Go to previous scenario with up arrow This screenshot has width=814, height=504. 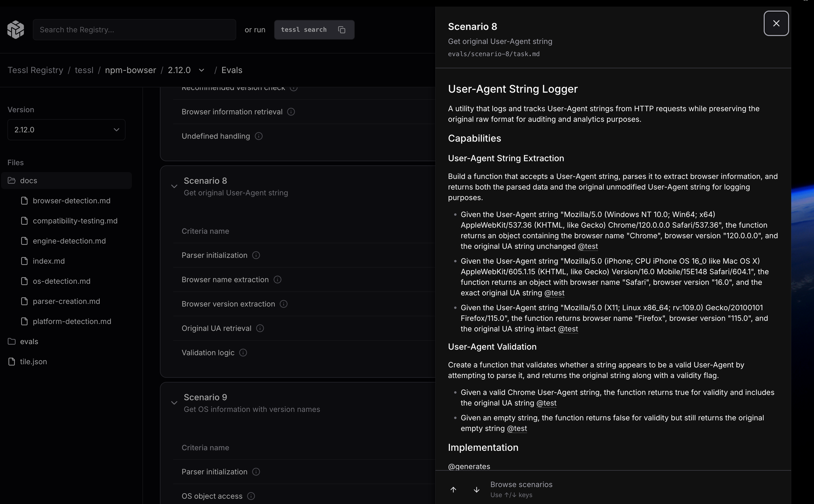[453, 490]
